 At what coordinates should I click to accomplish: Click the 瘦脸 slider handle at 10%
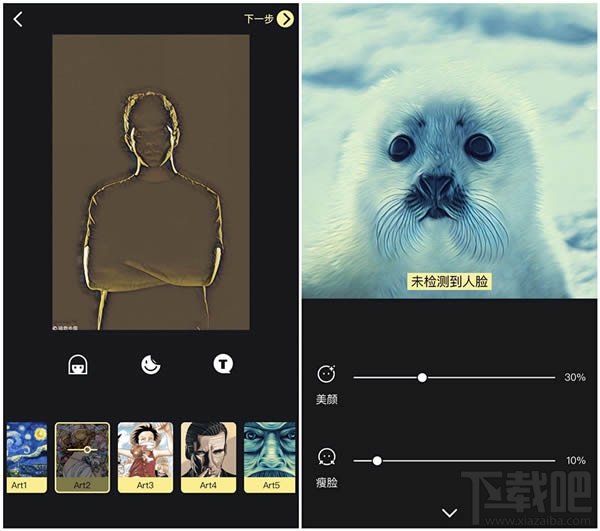377,461
